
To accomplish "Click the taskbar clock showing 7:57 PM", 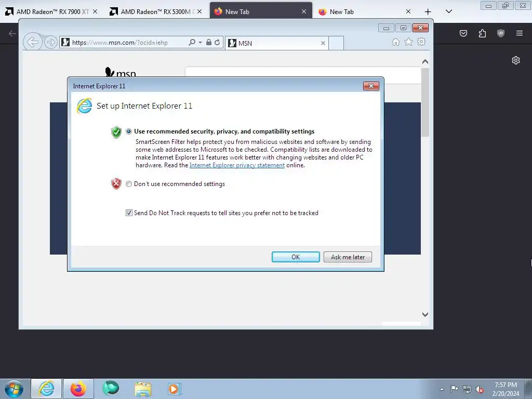I will tap(506, 389).
